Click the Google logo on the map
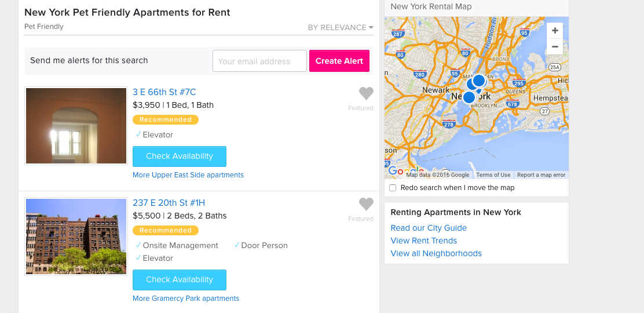 coord(405,171)
